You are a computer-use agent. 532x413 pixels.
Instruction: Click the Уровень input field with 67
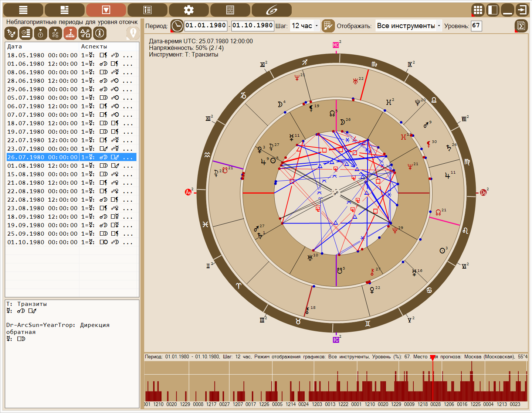476,26
